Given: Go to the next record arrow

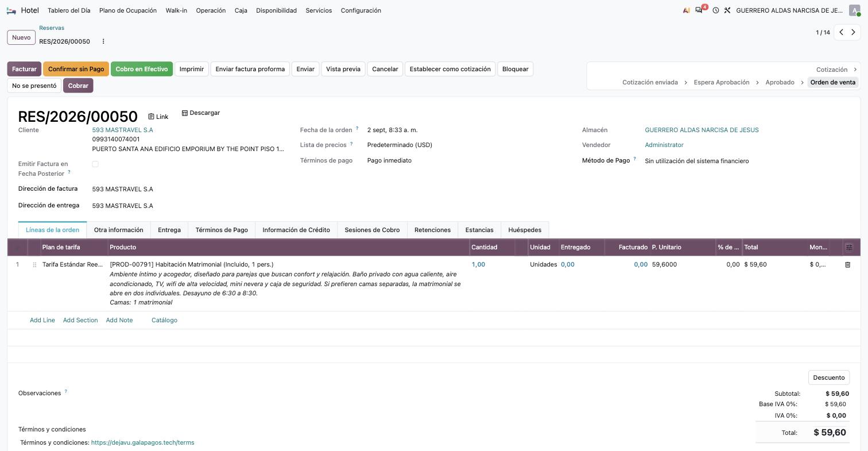Looking at the screenshot, I should [853, 32].
